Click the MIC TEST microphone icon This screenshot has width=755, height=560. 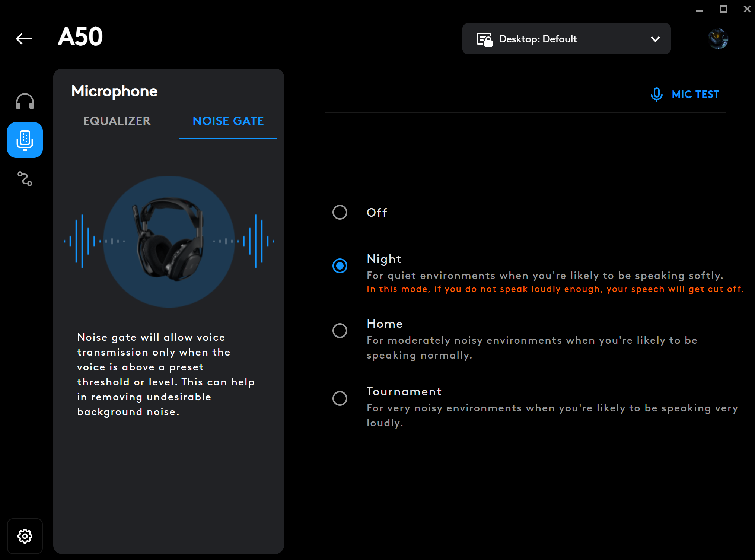[x=656, y=95]
